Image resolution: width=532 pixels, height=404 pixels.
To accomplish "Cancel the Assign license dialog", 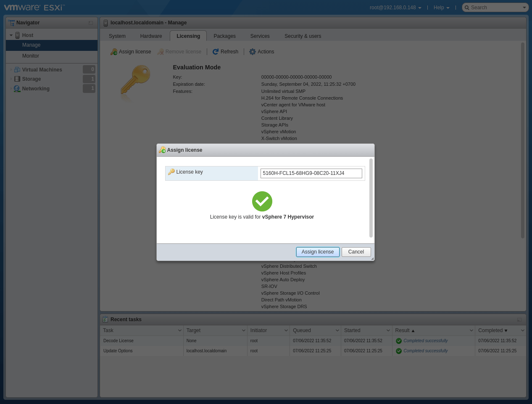I will click(x=356, y=252).
